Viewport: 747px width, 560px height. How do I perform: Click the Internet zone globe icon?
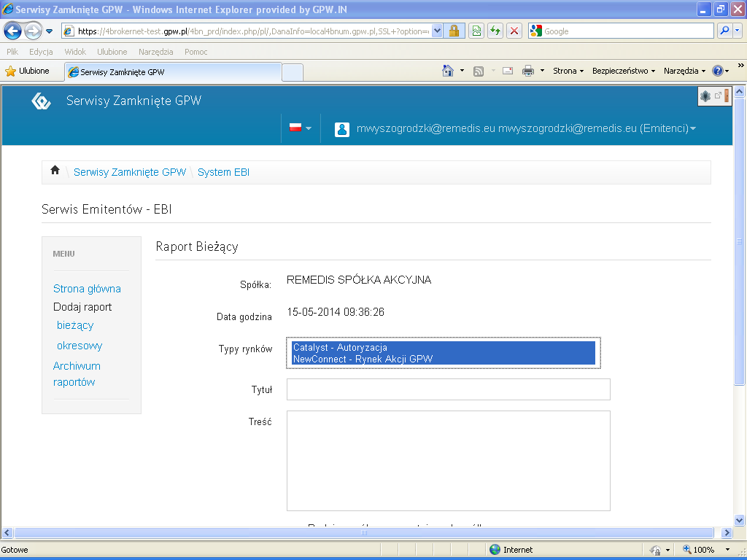pyautogui.click(x=495, y=550)
